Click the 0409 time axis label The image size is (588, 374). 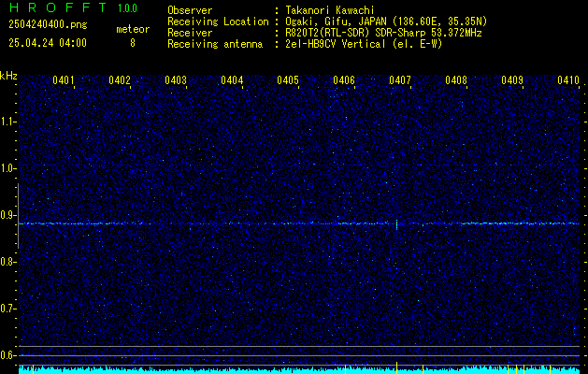tap(512, 80)
